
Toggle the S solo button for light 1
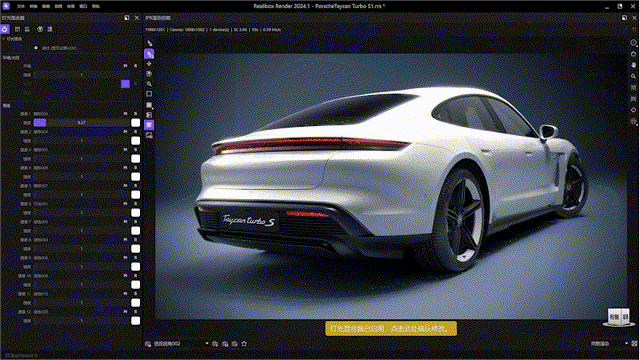[136, 114]
